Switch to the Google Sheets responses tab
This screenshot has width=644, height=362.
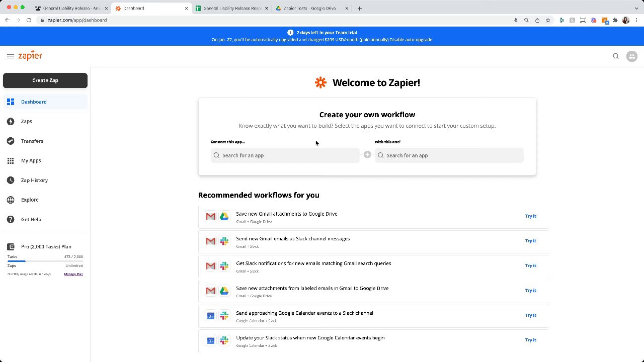pyautogui.click(x=231, y=8)
